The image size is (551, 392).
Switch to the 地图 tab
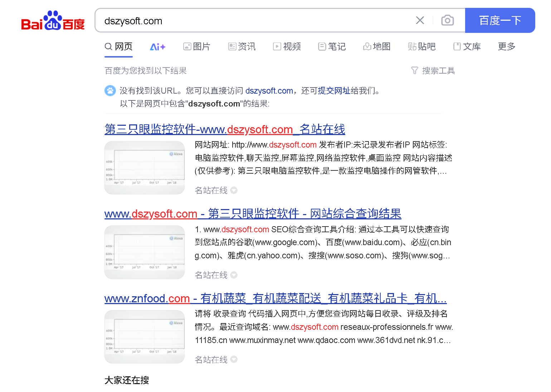click(x=377, y=46)
